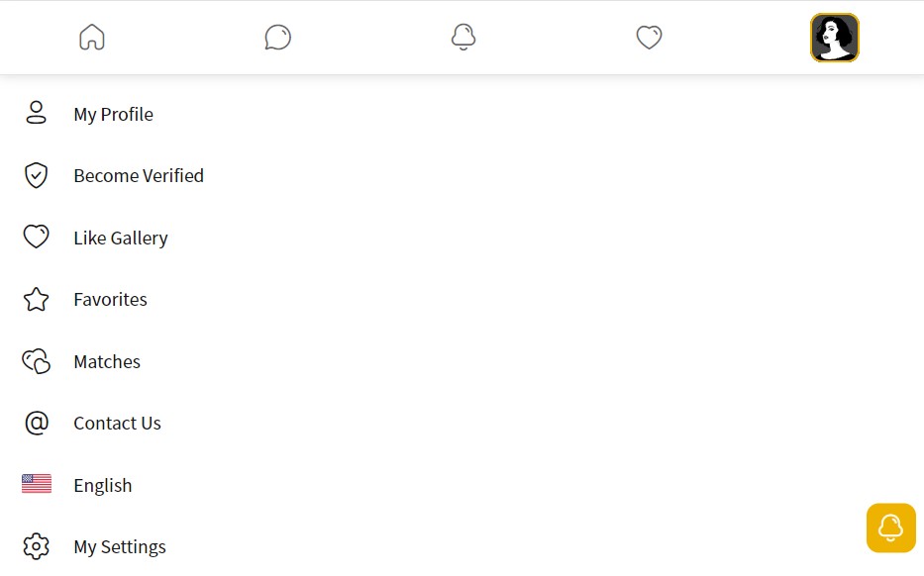View your Matches
The width and height of the screenshot is (924, 576).
(107, 362)
